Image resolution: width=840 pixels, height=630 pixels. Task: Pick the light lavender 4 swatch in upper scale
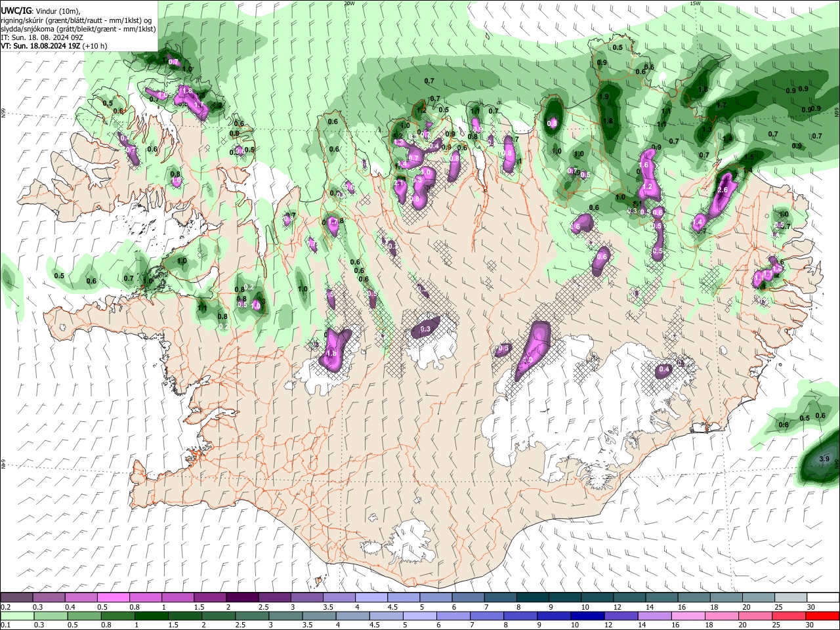click(371, 598)
